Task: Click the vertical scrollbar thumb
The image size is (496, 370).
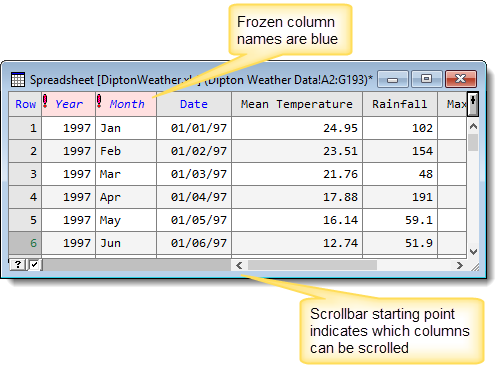Action: [473, 142]
